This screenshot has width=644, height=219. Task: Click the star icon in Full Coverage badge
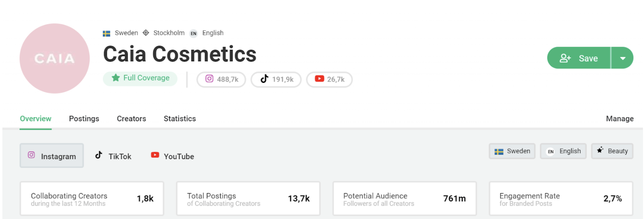click(115, 78)
